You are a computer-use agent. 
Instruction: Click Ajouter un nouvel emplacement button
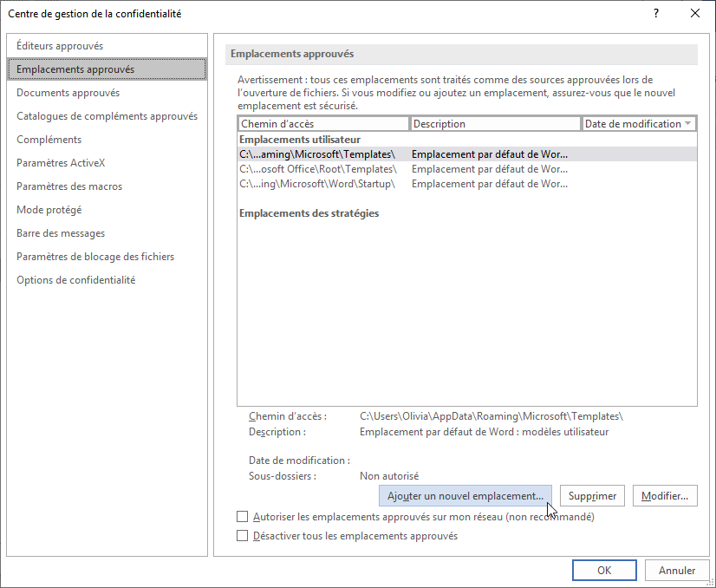coord(465,496)
